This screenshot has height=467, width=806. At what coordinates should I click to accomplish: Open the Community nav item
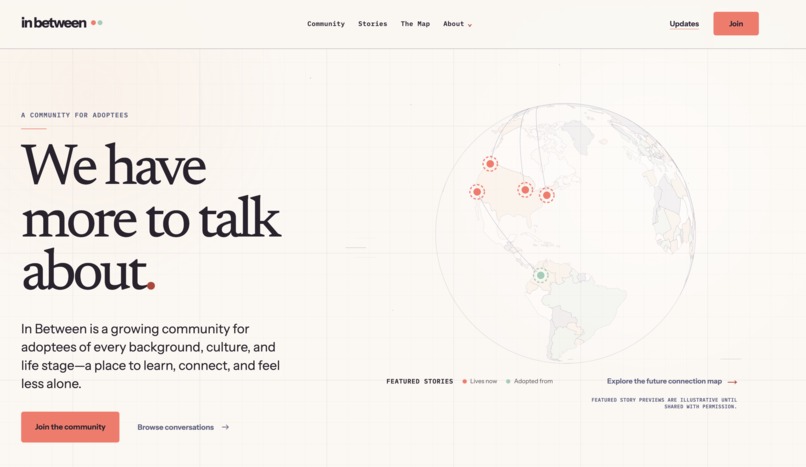326,24
